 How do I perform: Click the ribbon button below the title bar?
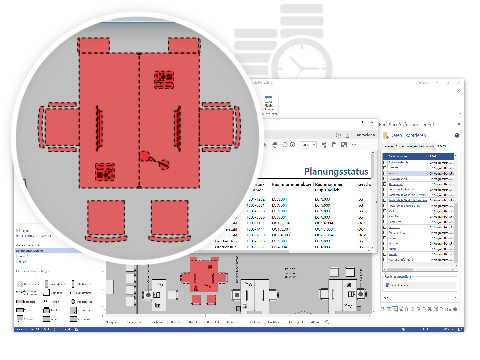(269, 104)
